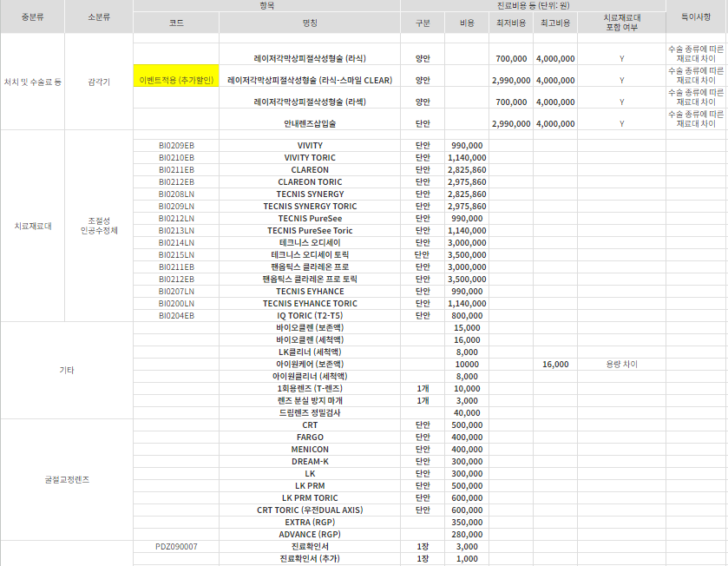
Task: Click the 감각기 subcategory cell
Action: [99, 82]
